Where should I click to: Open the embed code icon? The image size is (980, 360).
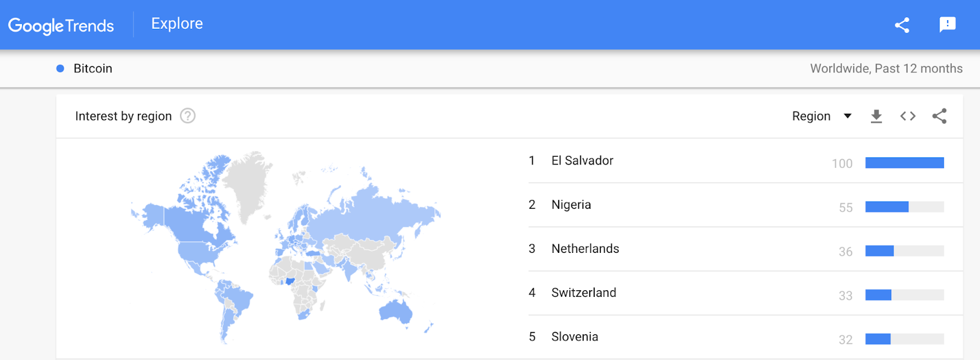pyautogui.click(x=908, y=116)
